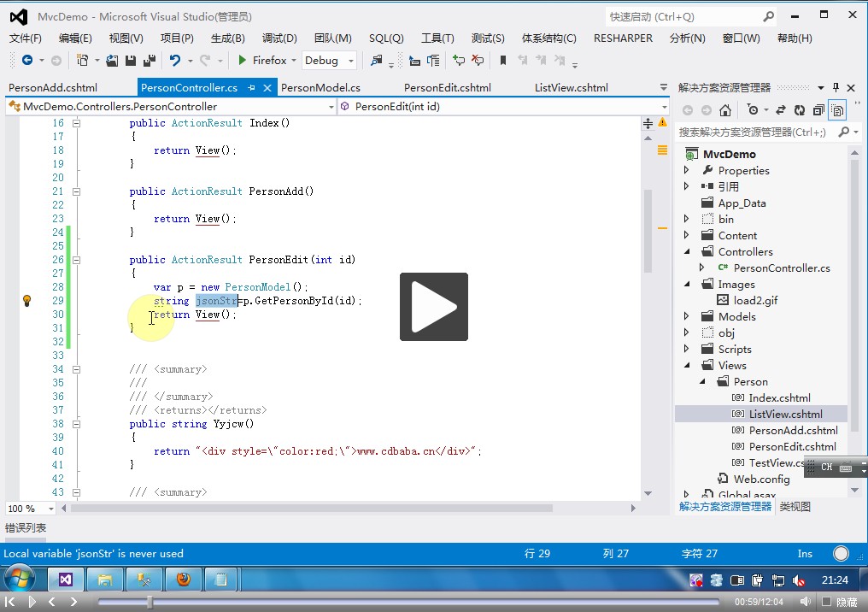Click the Collapse All icon in Solution Explorer
Screen dimensions: 868x612
tap(818, 110)
